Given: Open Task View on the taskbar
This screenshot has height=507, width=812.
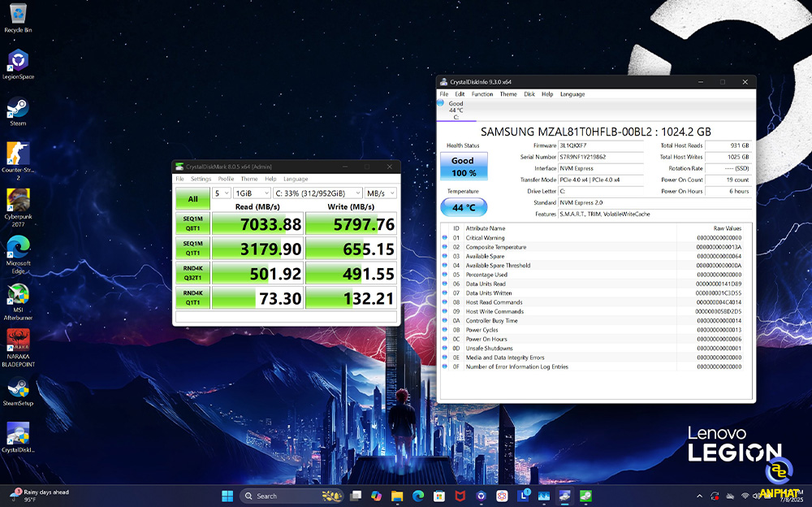Looking at the screenshot, I should [x=356, y=496].
